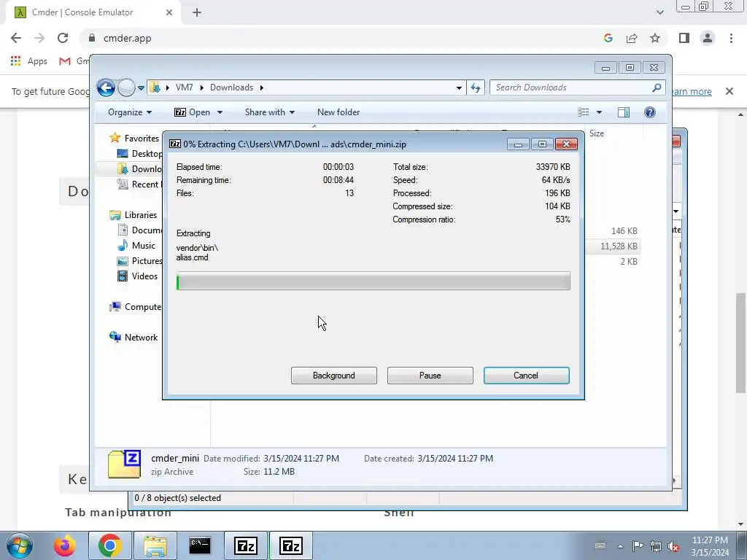Close the Cmder browser tab

click(x=169, y=12)
